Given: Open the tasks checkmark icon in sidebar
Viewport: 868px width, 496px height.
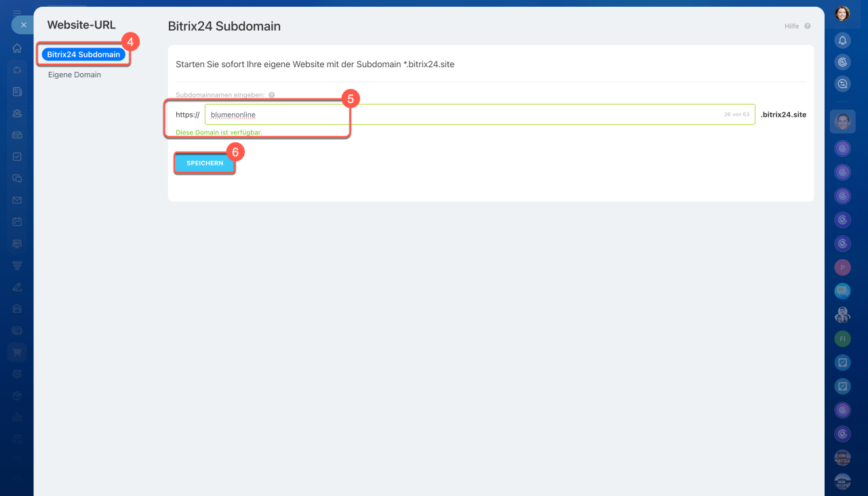Looking at the screenshot, I should [17, 157].
